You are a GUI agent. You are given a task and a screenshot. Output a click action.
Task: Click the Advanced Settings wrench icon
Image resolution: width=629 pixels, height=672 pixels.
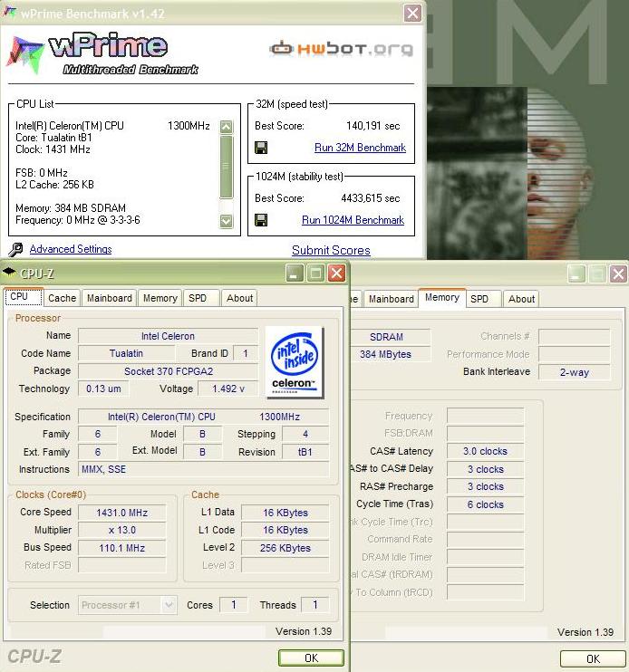tap(16, 249)
